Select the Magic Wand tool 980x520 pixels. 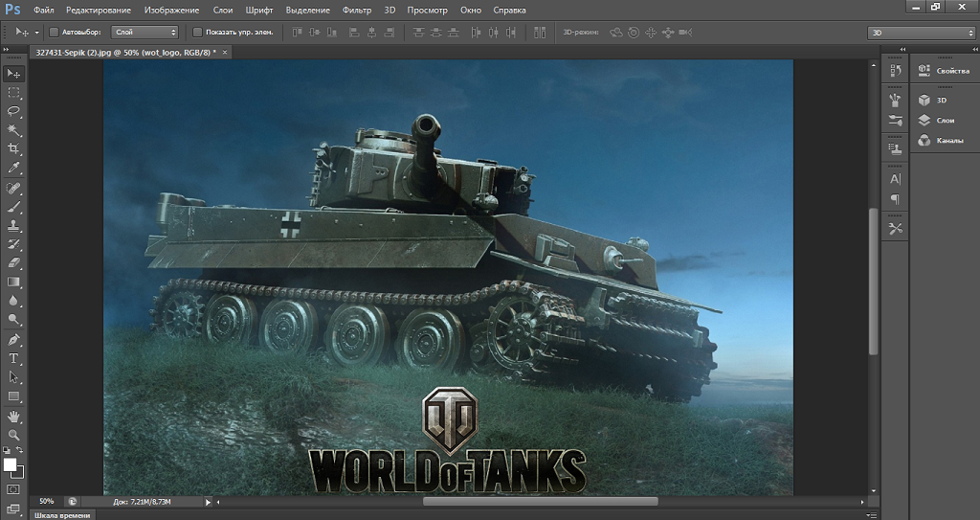click(13, 130)
